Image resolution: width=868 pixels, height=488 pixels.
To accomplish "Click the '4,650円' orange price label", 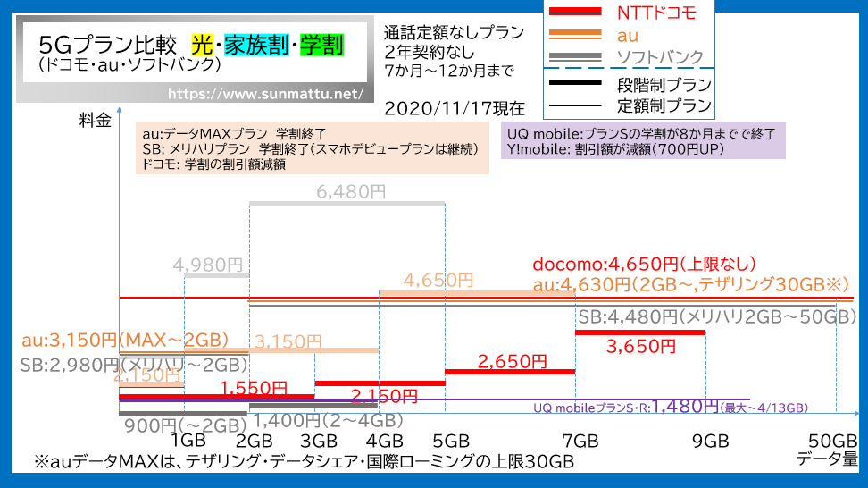I will (438, 281).
